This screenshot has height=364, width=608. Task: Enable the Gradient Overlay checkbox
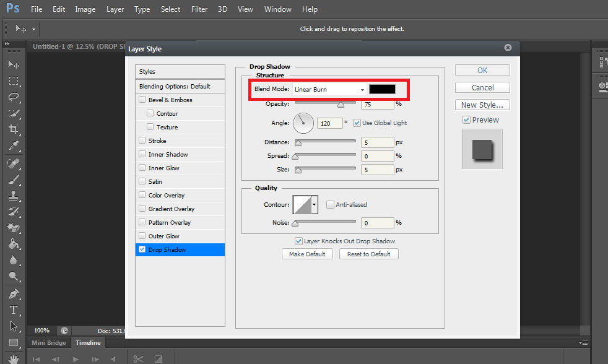(142, 209)
